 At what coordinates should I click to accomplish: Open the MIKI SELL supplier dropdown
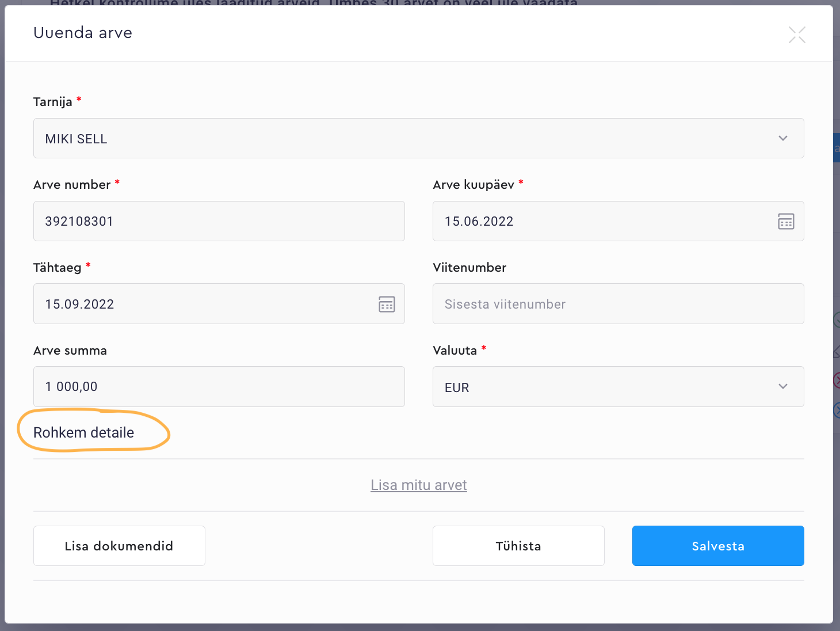[x=403, y=138]
